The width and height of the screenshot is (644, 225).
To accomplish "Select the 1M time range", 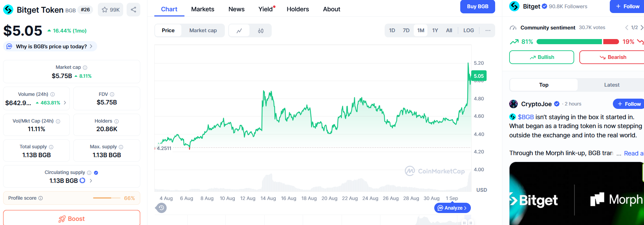I will coord(421,30).
